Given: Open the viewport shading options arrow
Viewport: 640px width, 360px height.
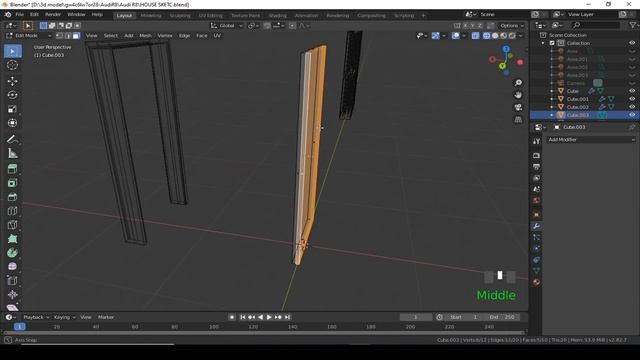Looking at the screenshot, I should click(520, 36).
